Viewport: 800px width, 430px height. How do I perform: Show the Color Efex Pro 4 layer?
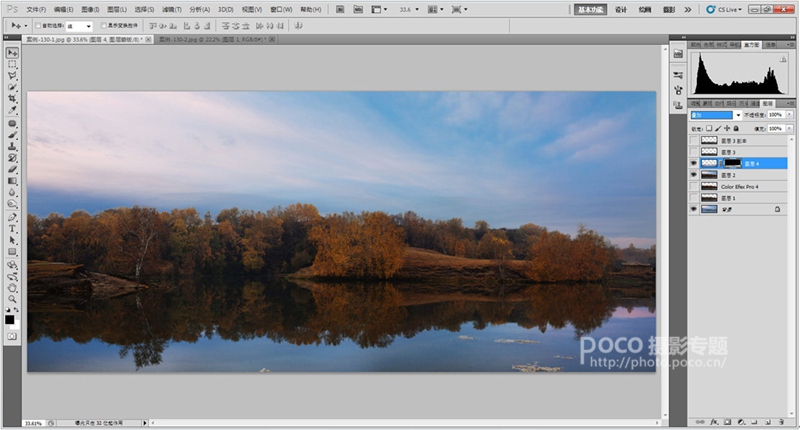693,187
